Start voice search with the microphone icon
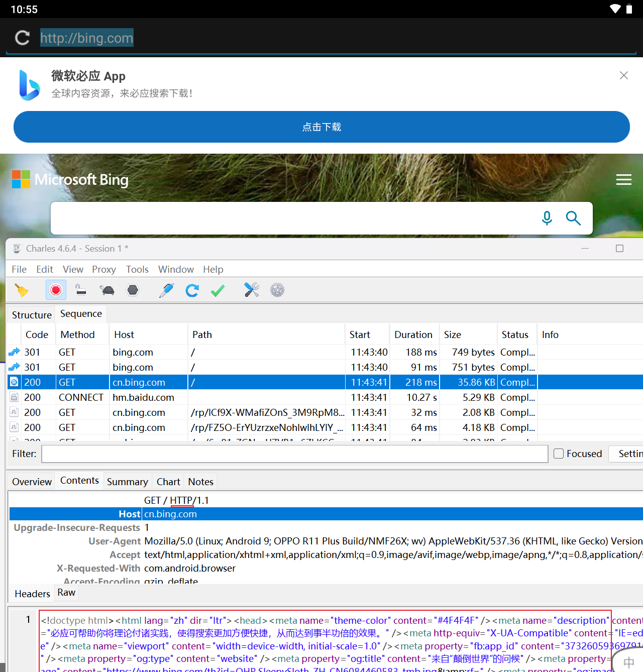Image resolution: width=643 pixels, height=672 pixels. click(x=547, y=218)
